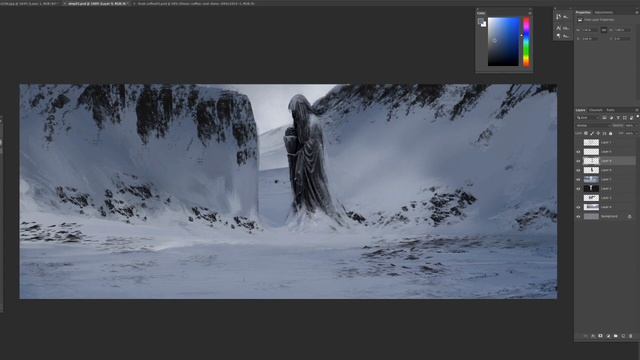The height and width of the screenshot is (360, 640).
Task: Open the Properties panel options menu icon
Action: pyautogui.click(x=637, y=12)
